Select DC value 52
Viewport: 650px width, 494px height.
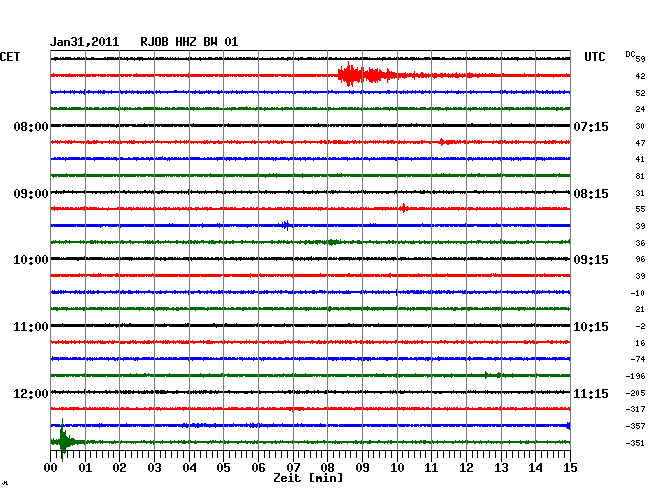tap(640, 93)
